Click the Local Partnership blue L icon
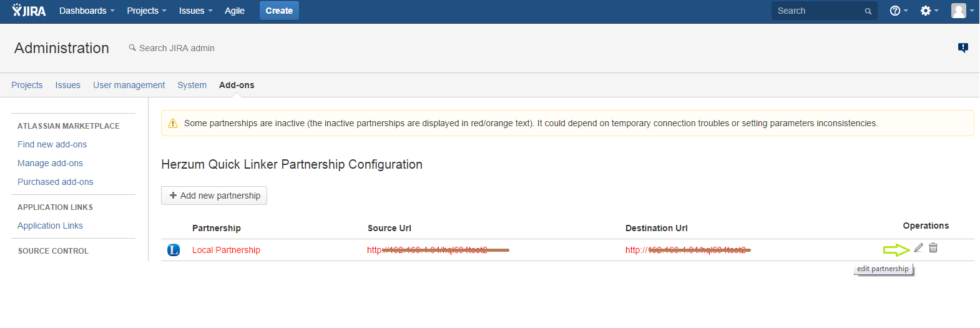 click(174, 250)
